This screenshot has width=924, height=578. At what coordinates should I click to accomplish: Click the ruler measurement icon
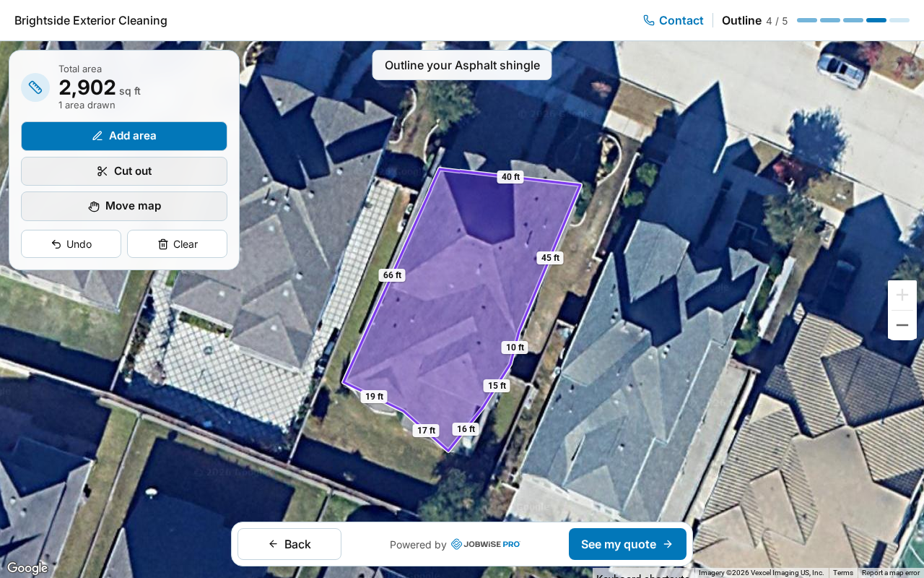coord(35,87)
